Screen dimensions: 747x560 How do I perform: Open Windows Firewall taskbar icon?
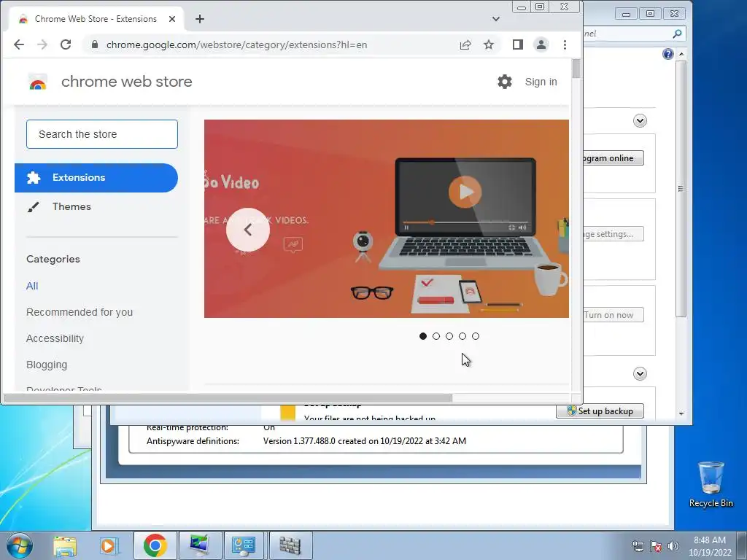(x=290, y=545)
